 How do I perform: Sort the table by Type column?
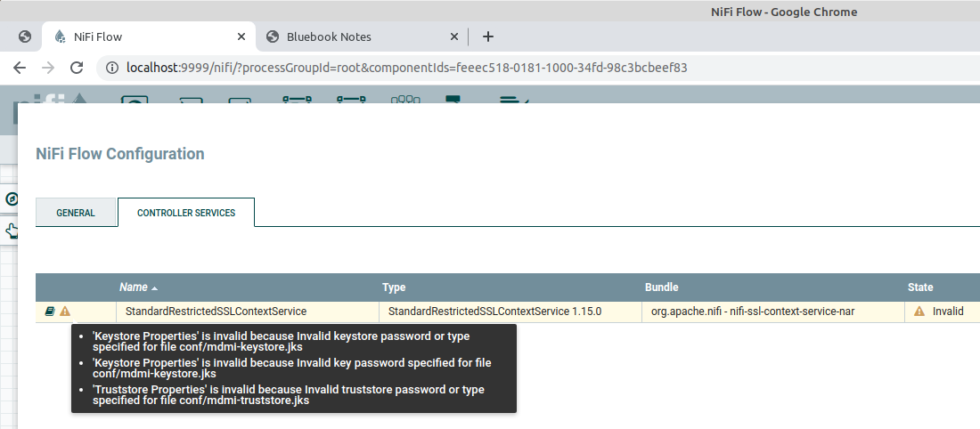[x=394, y=287]
